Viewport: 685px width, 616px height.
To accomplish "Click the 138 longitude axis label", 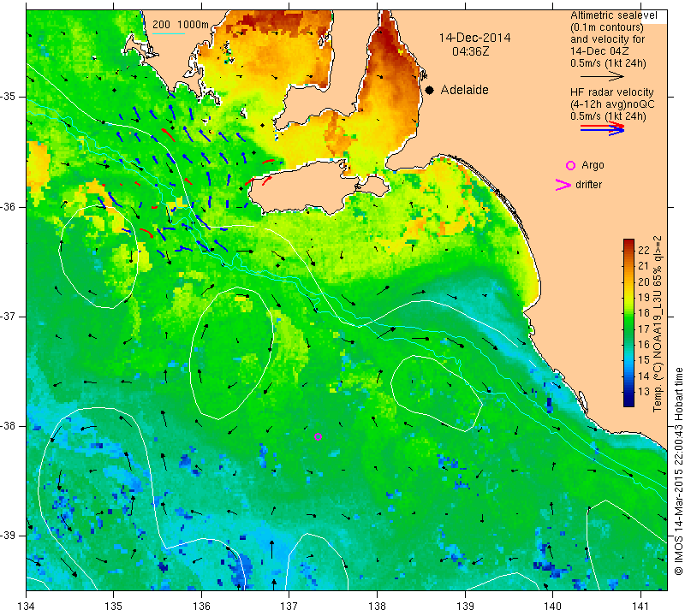I will click(377, 606).
